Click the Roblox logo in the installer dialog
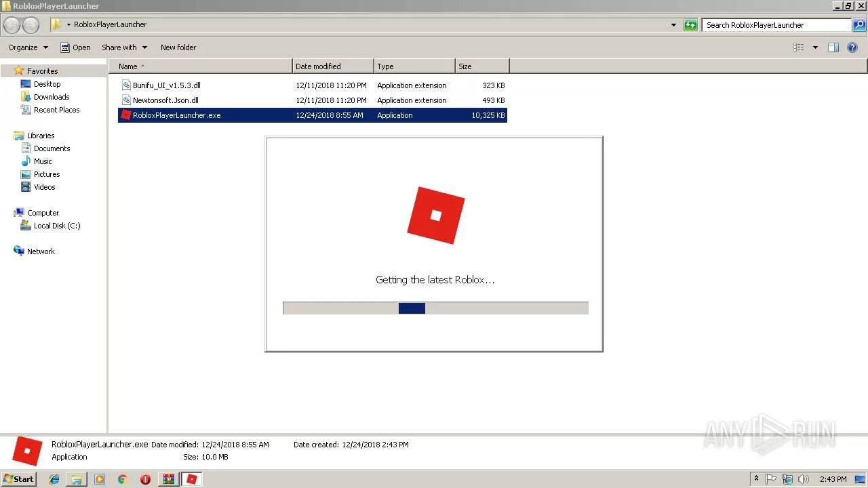Image resolution: width=868 pixels, height=488 pixels. click(x=436, y=216)
